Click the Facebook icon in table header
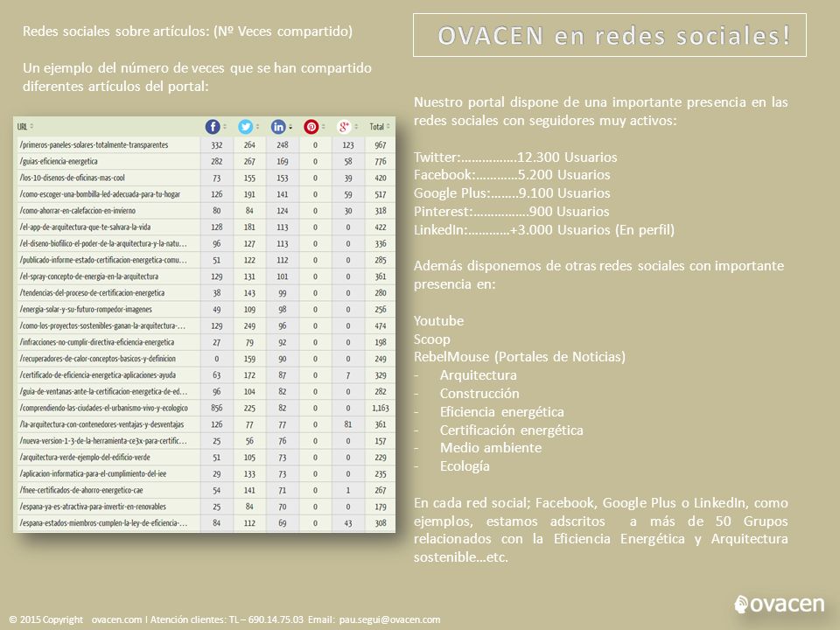The height and width of the screenshot is (630, 840). (213, 126)
